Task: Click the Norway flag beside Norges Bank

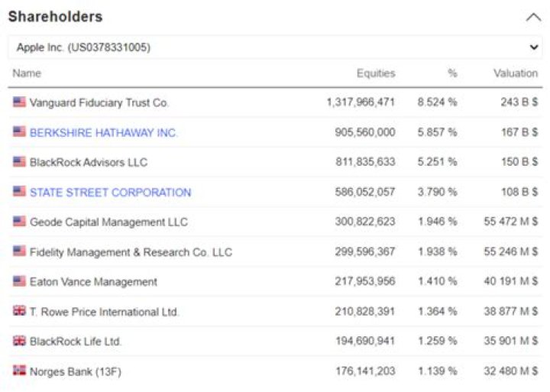Action: (x=19, y=371)
